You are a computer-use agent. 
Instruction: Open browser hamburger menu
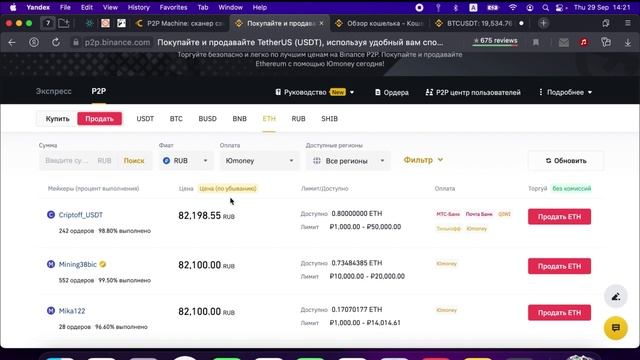tap(628, 23)
